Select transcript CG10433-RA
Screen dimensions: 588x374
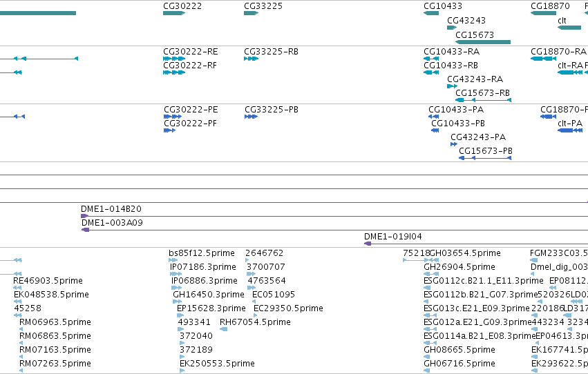pyautogui.click(x=451, y=52)
